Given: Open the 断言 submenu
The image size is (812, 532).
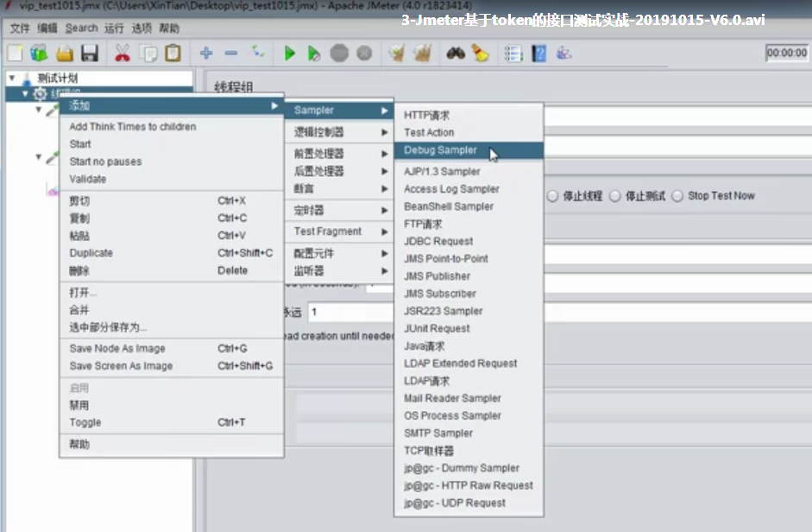Looking at the screenshot, I should tap(339, 189).
